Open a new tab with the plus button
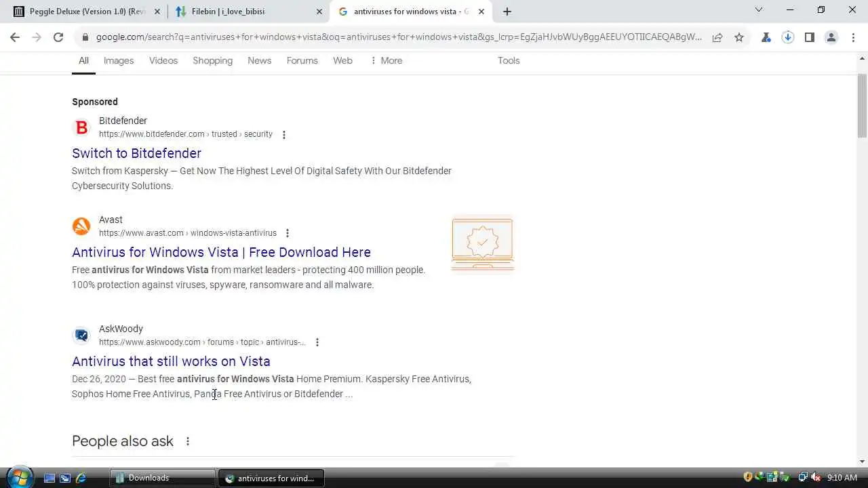This screenshot has width=868, height=488. pyautogui.click(x=507, y=11)
